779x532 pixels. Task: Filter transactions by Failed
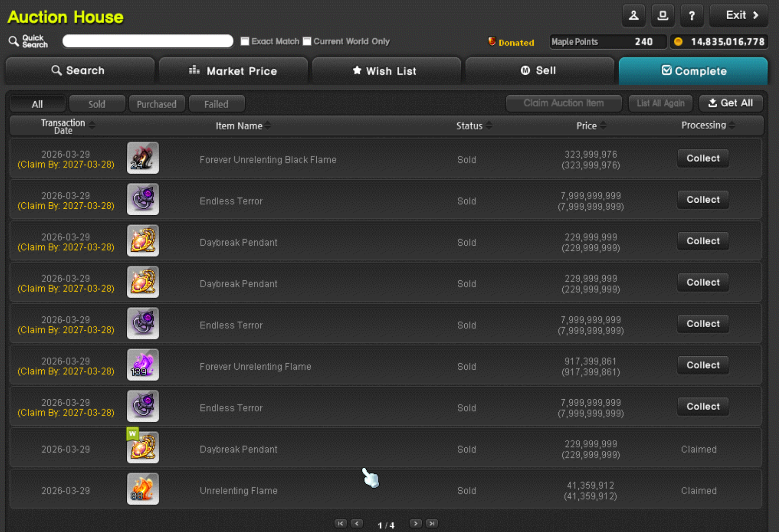click(217, 104)
